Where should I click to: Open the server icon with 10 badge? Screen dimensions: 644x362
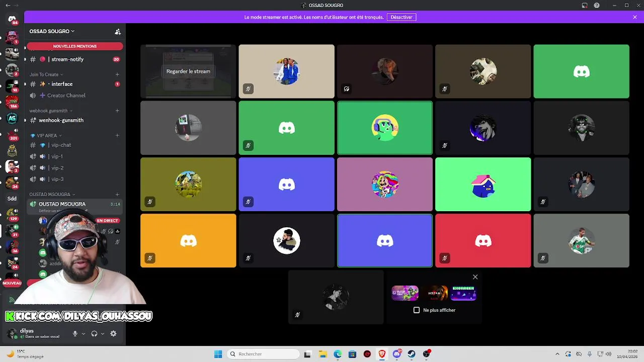point(12,86)
